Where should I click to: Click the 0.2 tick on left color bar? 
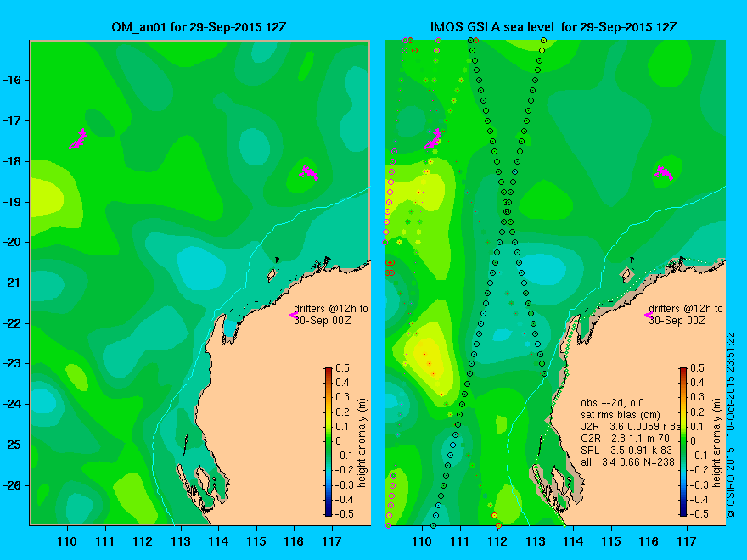pos(343,412)
